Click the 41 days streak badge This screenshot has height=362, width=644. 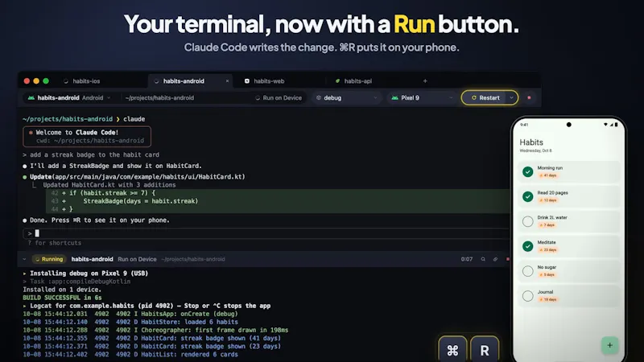548,175
